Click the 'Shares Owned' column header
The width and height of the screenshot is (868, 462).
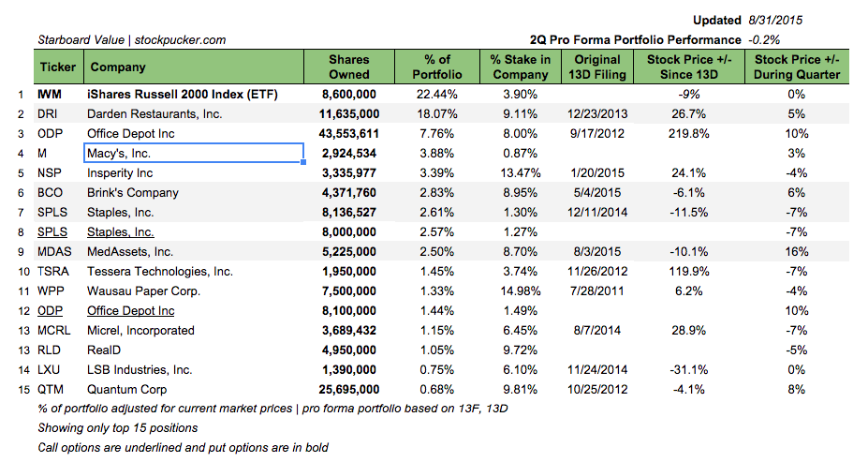pyautogui.click(x=349, y=67)
